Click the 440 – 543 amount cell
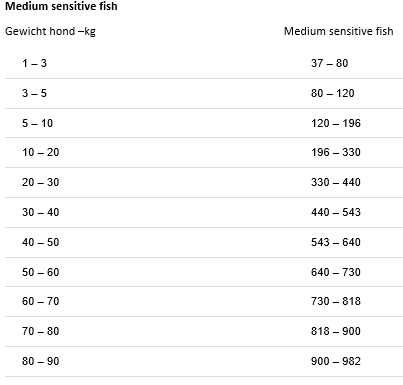This screenshot has width=403, height=385. pyautogui.click(x=336, y=212)
